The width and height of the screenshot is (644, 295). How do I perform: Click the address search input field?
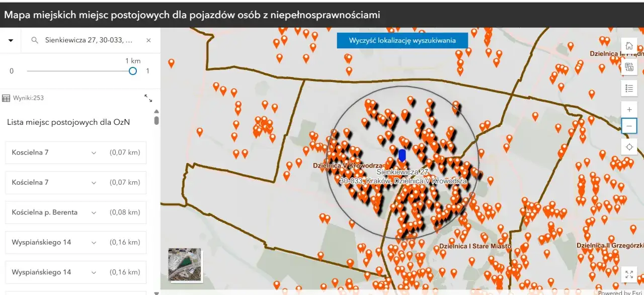tap(89, 40)
